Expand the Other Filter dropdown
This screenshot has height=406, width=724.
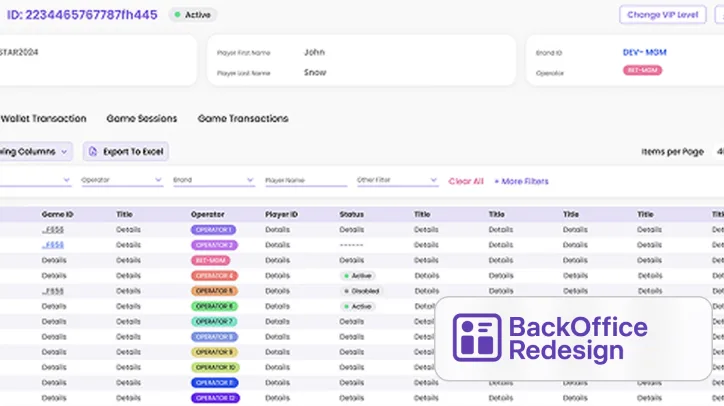[397, 180]
